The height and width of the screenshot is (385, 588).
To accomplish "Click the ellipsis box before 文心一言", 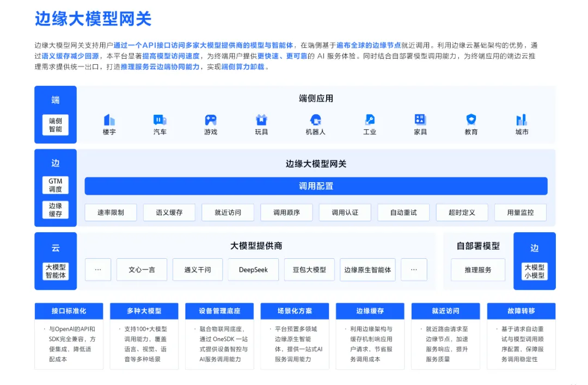I will pyautogui.click(x=98, y=270).
